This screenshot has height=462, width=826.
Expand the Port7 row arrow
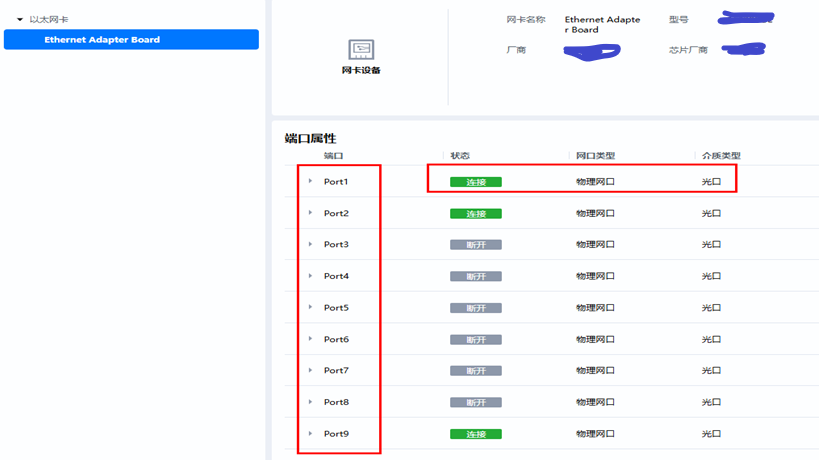pyautogui.click(x=311, y=371)
